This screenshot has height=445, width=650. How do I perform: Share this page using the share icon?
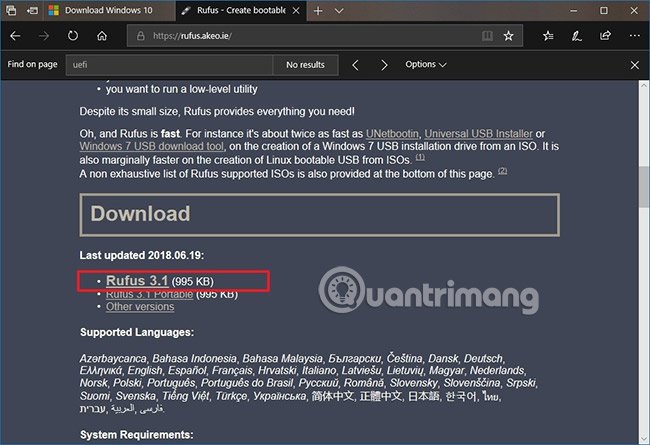(x=605, y=36)
